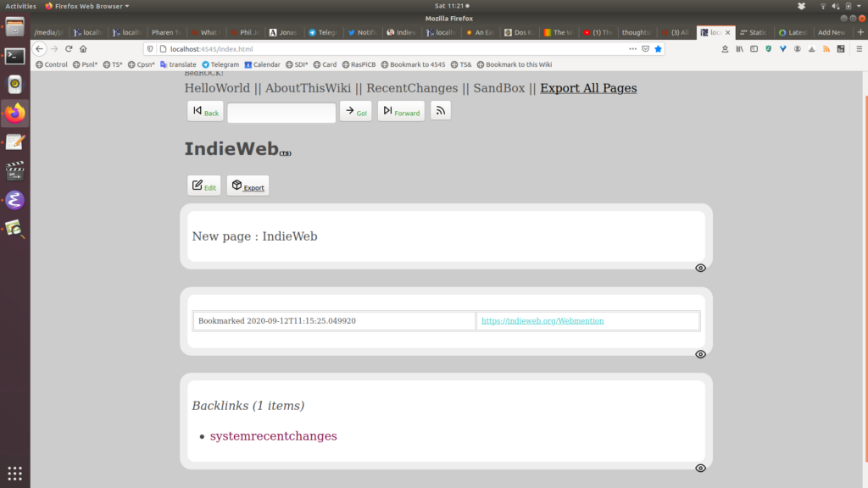Viewport: 868px width, 488px height.
Task: Switch to the Latest tab
Action: [x=793, y=32]
